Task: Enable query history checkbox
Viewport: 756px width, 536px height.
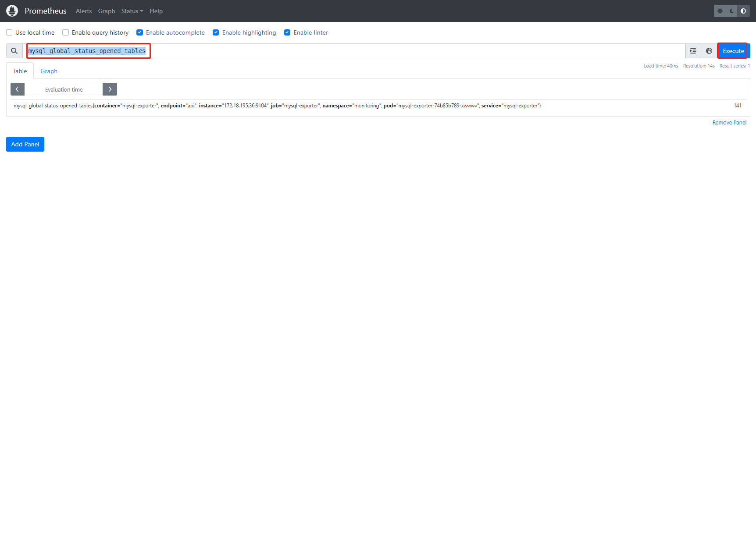Action: point(66,32)
